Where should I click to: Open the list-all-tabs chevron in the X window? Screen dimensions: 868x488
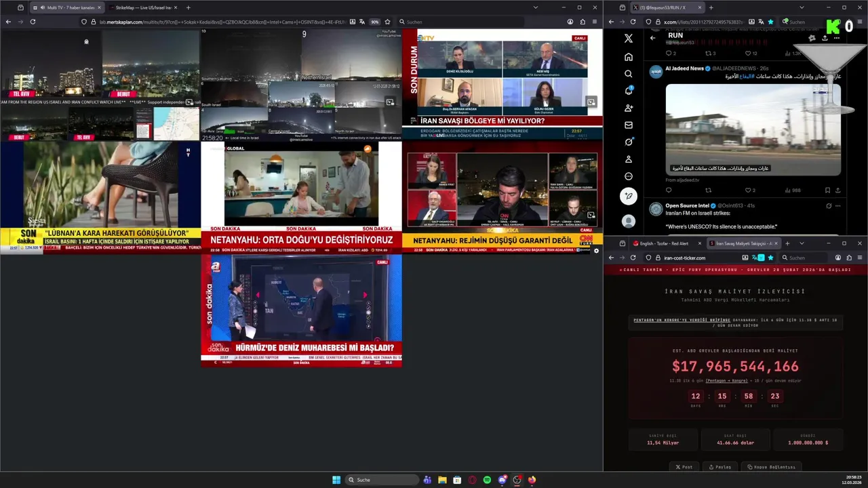[x=802, y=7]
